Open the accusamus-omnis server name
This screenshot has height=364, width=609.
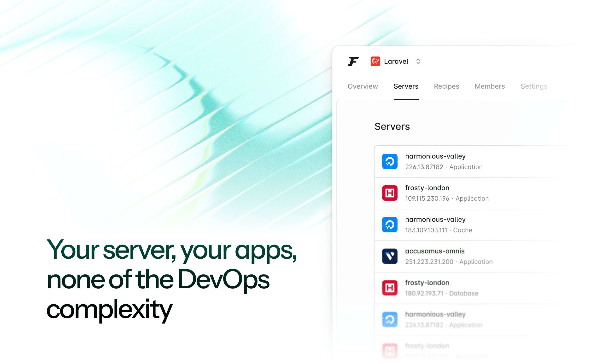pyautogui.click(x=435, y=251)
